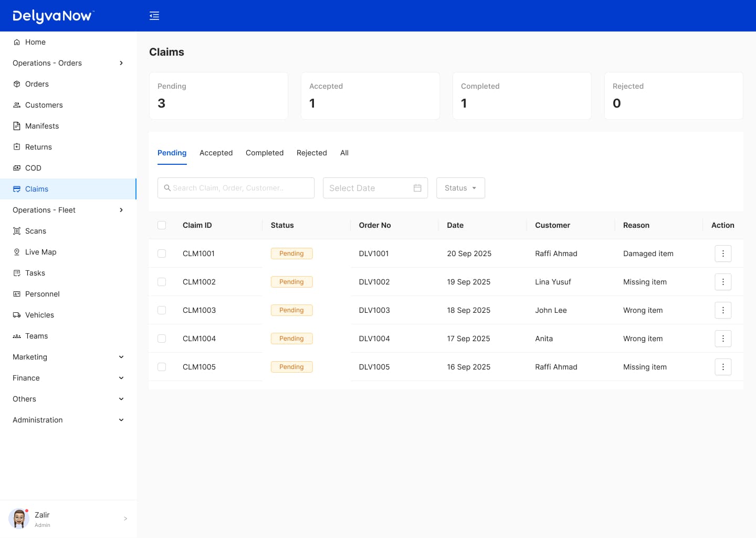Viewport: 756px width, 538px height.
Task: Switch to the Accepted tab
Action: [216, 153]
